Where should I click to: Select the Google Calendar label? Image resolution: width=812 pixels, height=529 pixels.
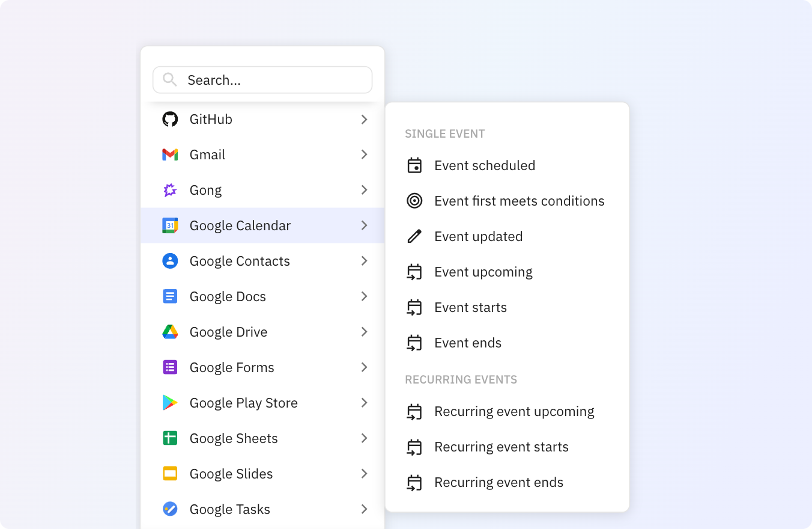pyautogui.click(x=240, y=225)
